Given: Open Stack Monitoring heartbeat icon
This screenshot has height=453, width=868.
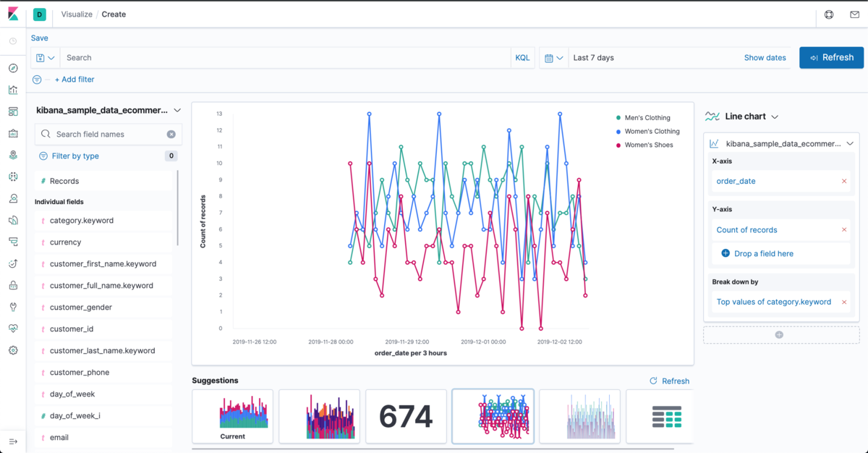Looking at the screenshot, I should click(x=13, y=329).
